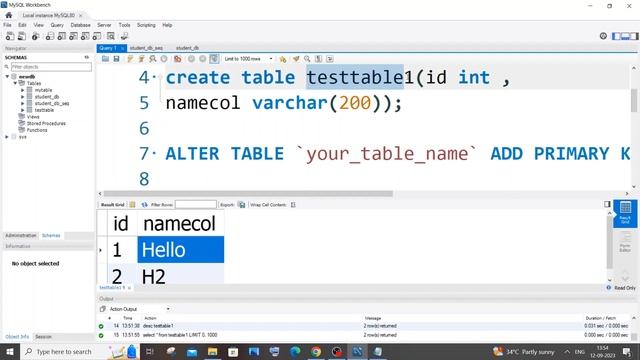Click the namecol column header

180,224
